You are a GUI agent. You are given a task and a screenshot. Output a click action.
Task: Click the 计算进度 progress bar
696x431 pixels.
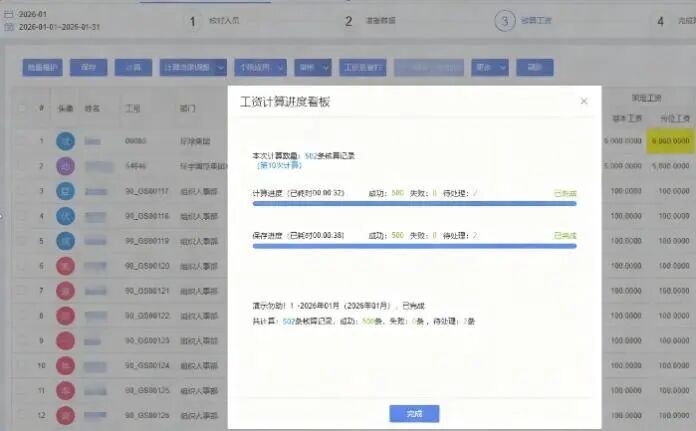[x=414, y=204]
